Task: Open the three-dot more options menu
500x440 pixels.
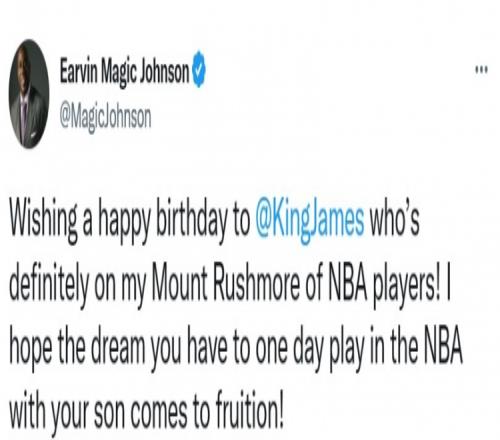Action: click(482, 70)
